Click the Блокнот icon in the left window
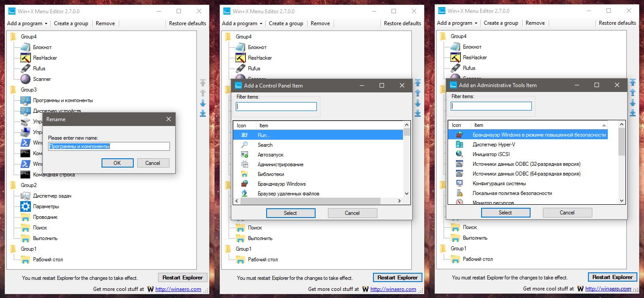The height and width of the screenshot is (298, 644). click(25, 47)
